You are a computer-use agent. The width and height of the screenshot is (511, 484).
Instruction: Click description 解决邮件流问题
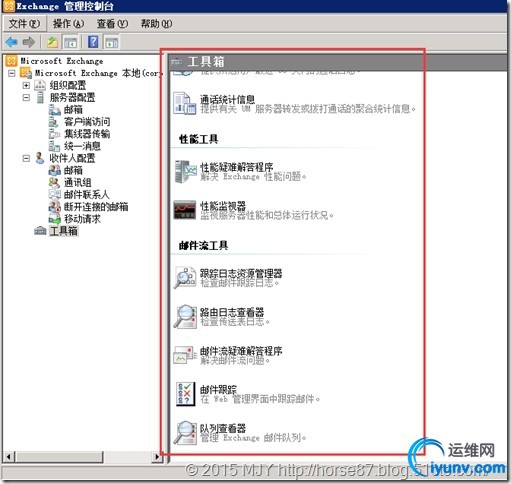point(235,360)
